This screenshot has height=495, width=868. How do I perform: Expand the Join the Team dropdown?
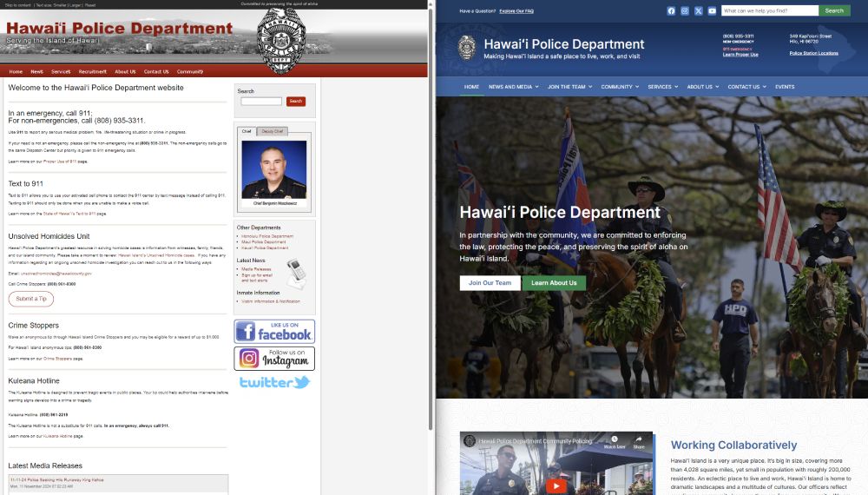point(569,87)
